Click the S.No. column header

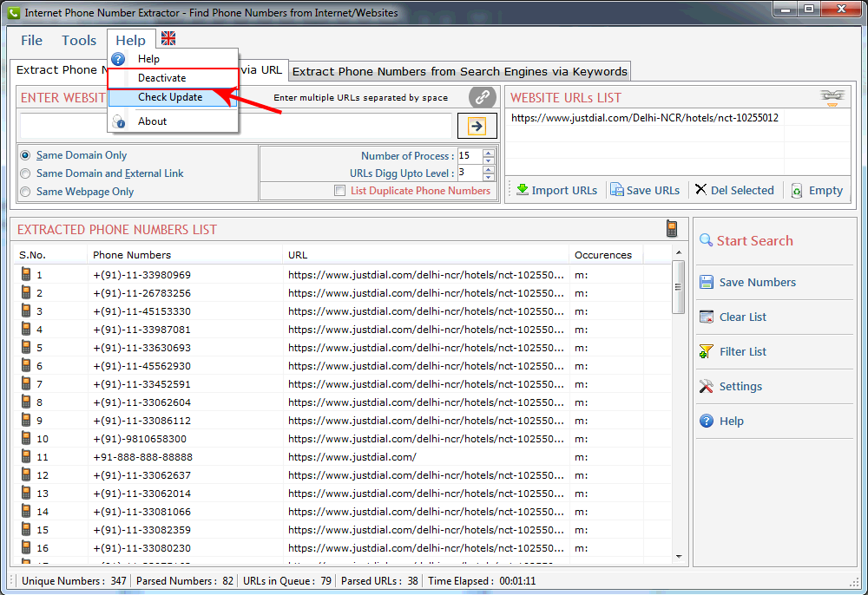50,255
